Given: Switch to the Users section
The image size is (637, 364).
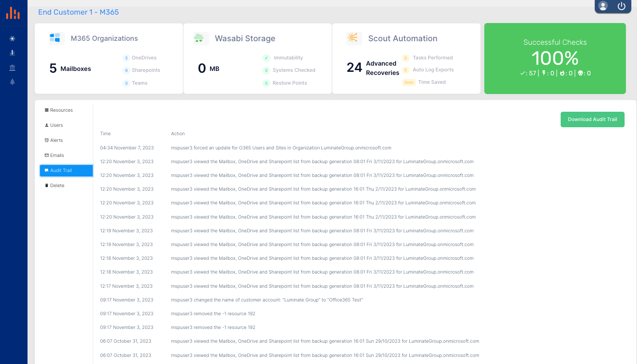Looking at the screenshot, I should coord(56,125).
